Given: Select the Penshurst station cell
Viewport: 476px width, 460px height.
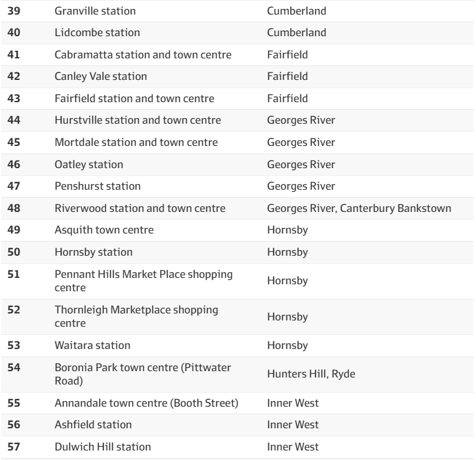Looking at the screenshot, I should pyautogui.click(x=98, y=186).
